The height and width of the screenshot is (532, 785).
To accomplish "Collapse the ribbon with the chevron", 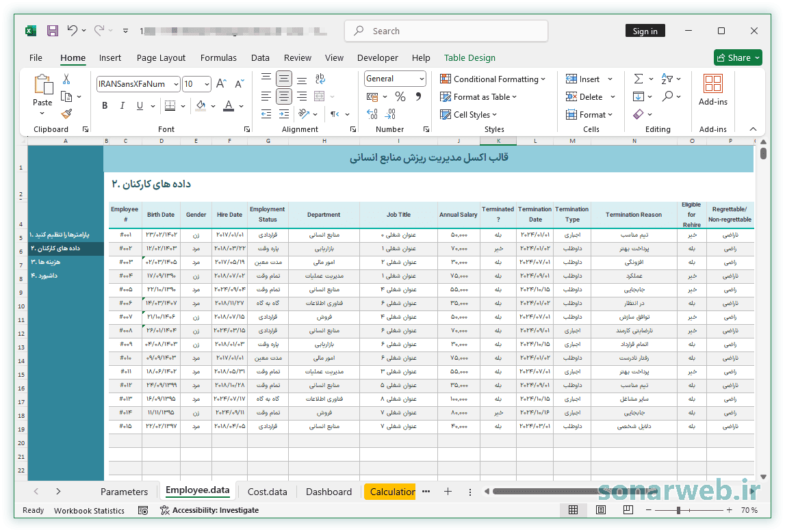I will point(753,129).
